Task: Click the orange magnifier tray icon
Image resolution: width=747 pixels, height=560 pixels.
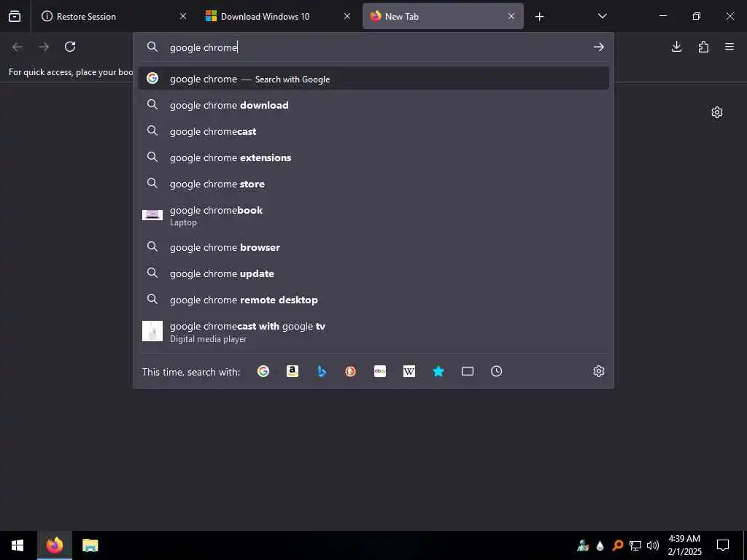Action: coord(618,545)
